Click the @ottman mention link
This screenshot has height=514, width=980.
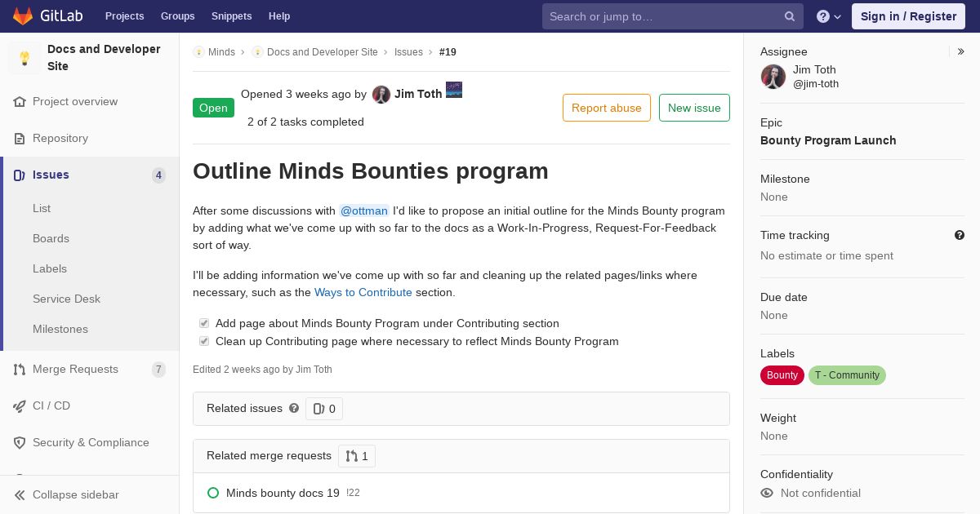(364, 210)
